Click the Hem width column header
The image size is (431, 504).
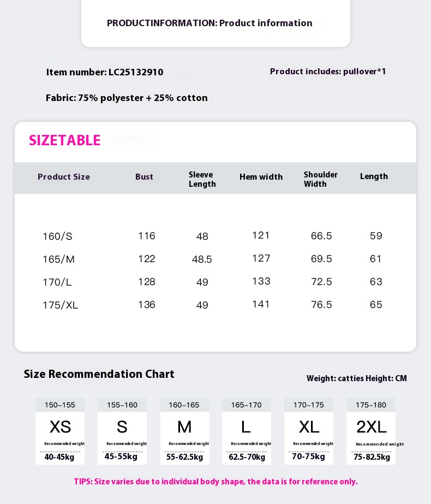261,177
